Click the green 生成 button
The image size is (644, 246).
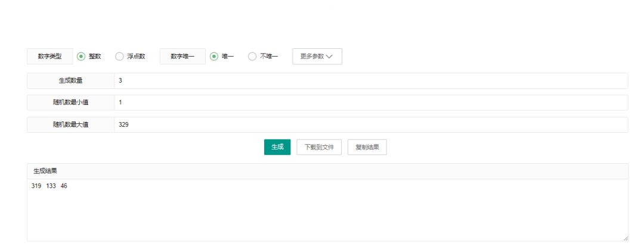(x=277, y=147)
